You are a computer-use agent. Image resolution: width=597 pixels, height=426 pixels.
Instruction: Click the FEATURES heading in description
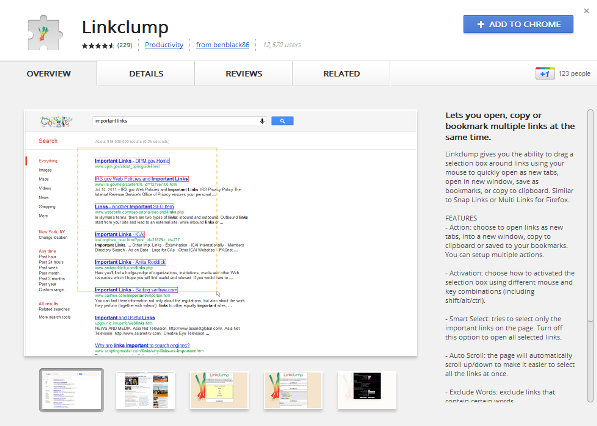(x=461, y=218)
